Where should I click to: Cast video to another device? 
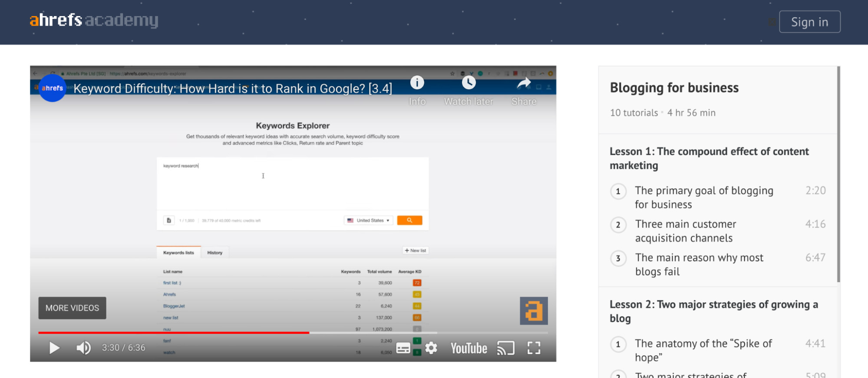click(505, 348)
